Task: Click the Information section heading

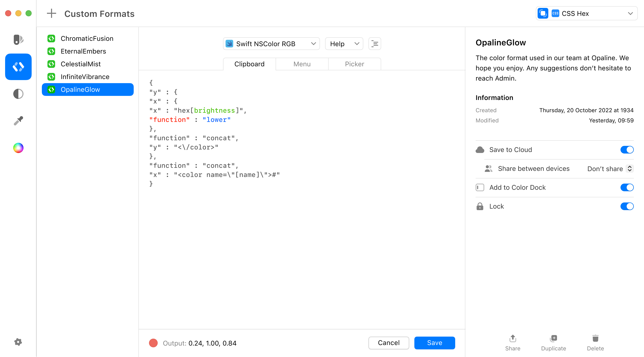Action: tap(494, 98)
